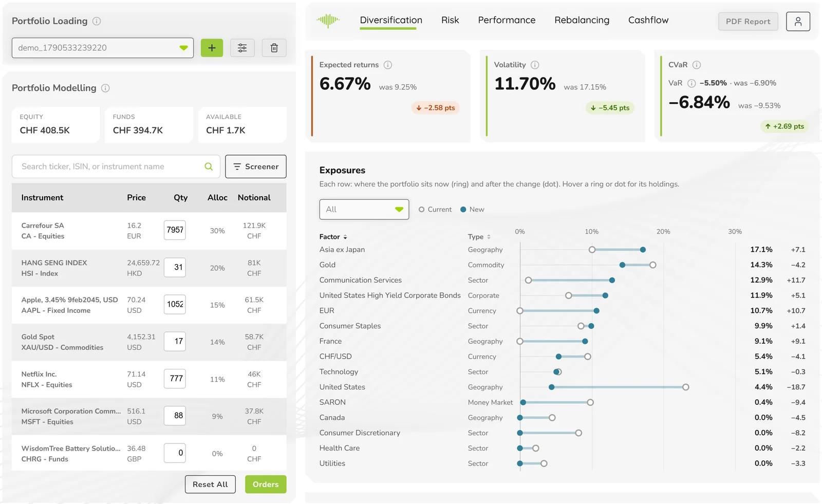Click the Portfolio Loading info icon
Viewport: 822px width, 504px height.
tap(97, 21)
